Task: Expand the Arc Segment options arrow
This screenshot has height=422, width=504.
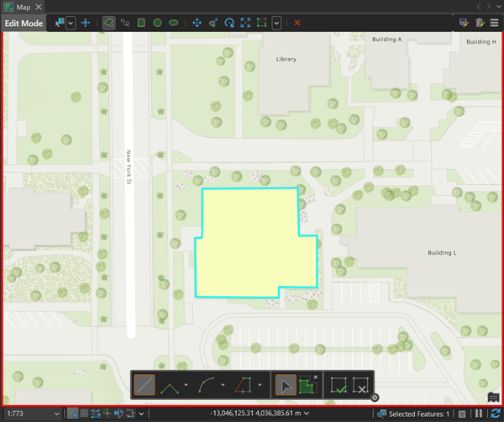Action: 223,385
